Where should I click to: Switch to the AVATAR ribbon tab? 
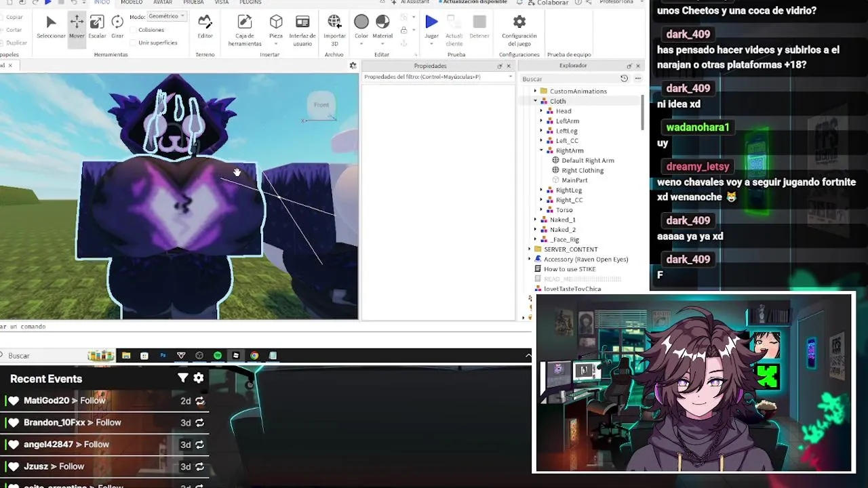[163, 3]
